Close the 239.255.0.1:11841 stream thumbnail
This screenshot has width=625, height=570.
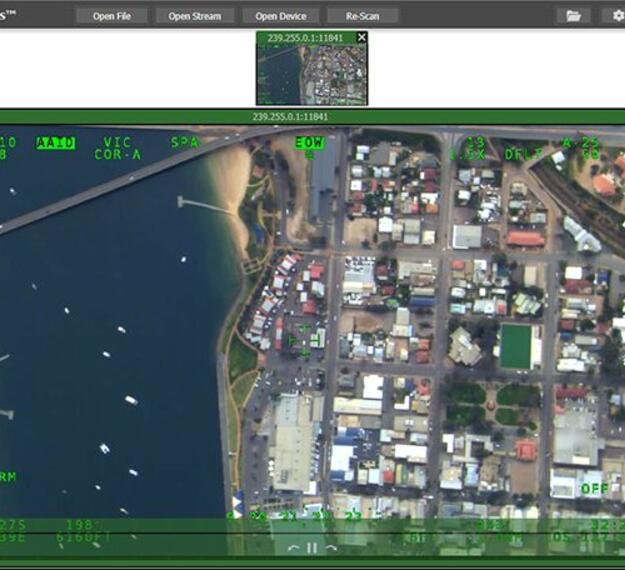click(x=362, y=37)
